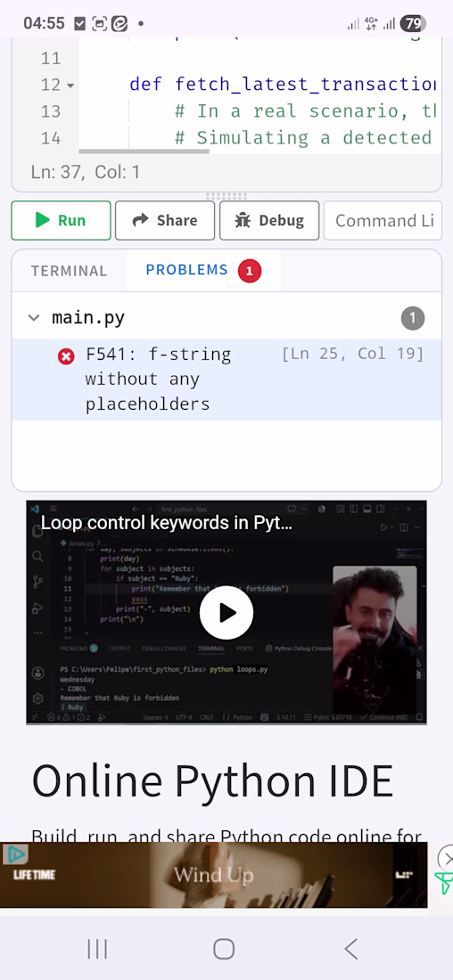Image resolution: width=453 pixels, height=980 pixels.
Task: Jump to Ln 25, Col 19 location
Action: [x=353, y=355]
